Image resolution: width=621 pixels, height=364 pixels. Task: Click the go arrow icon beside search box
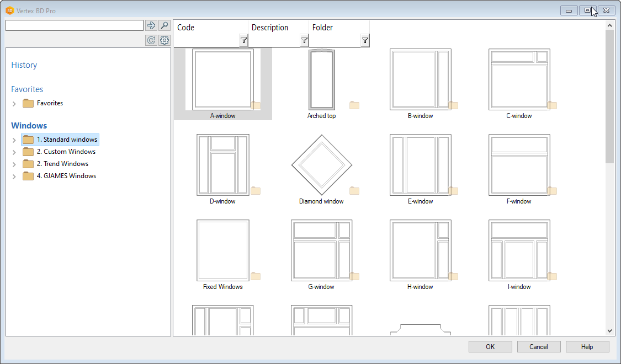[x=151, y=25]
